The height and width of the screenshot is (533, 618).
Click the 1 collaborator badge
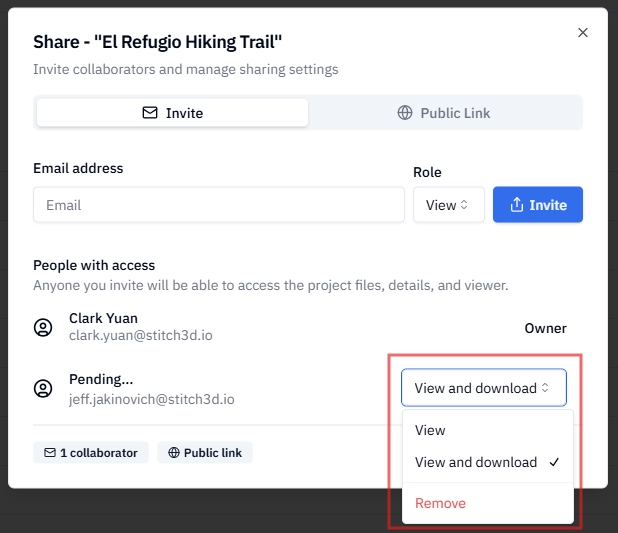point(91,453)
